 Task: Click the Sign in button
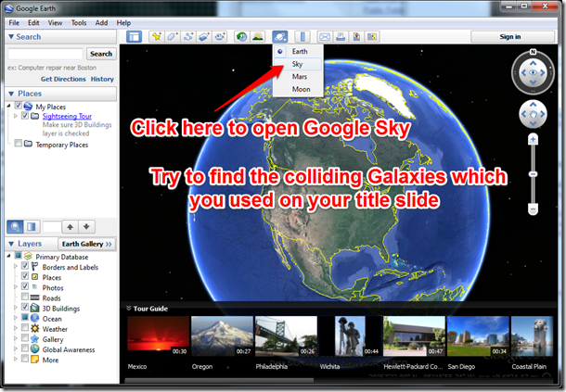510,37
